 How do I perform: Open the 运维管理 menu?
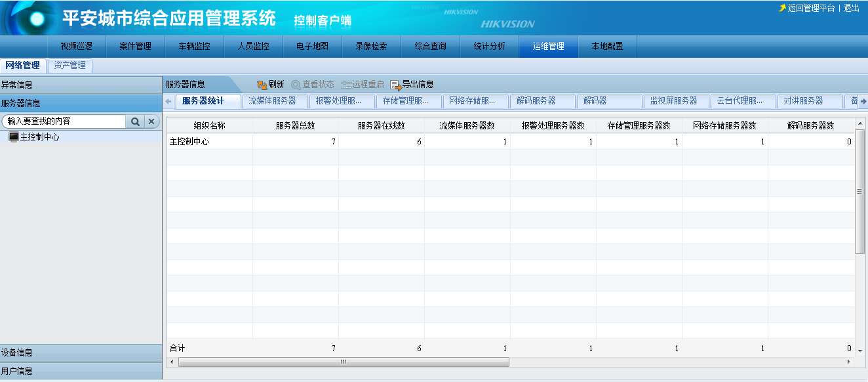click(x=549, y=46)
